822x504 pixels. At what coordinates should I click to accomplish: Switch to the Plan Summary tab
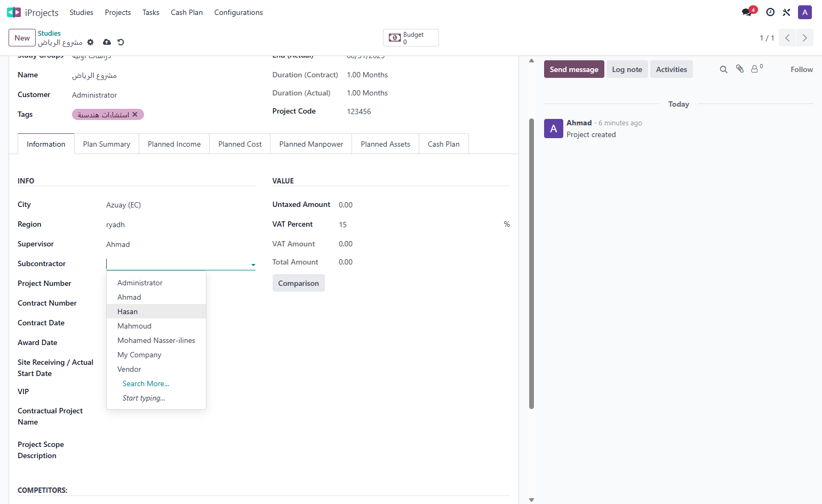107,144
